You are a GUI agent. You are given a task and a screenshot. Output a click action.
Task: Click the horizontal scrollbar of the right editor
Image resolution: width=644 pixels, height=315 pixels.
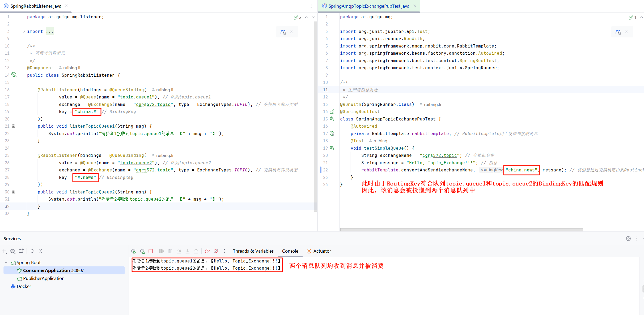click(461, 230)
